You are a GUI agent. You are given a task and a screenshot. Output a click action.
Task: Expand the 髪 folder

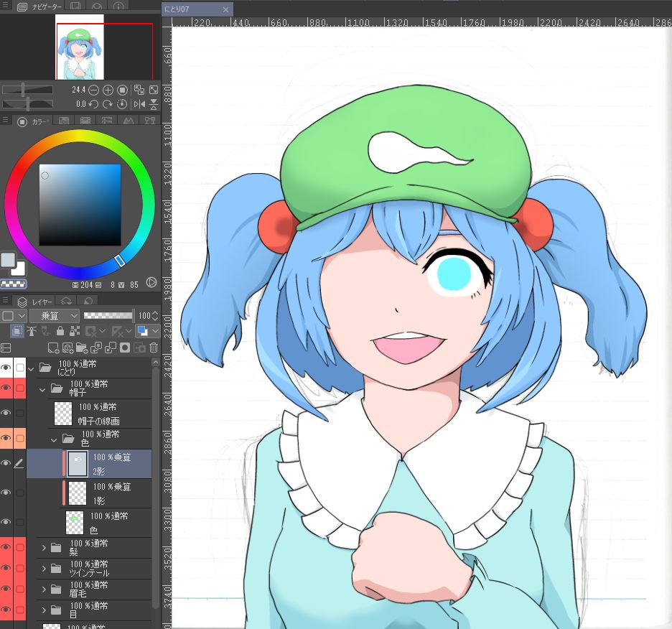click(44, 548)
